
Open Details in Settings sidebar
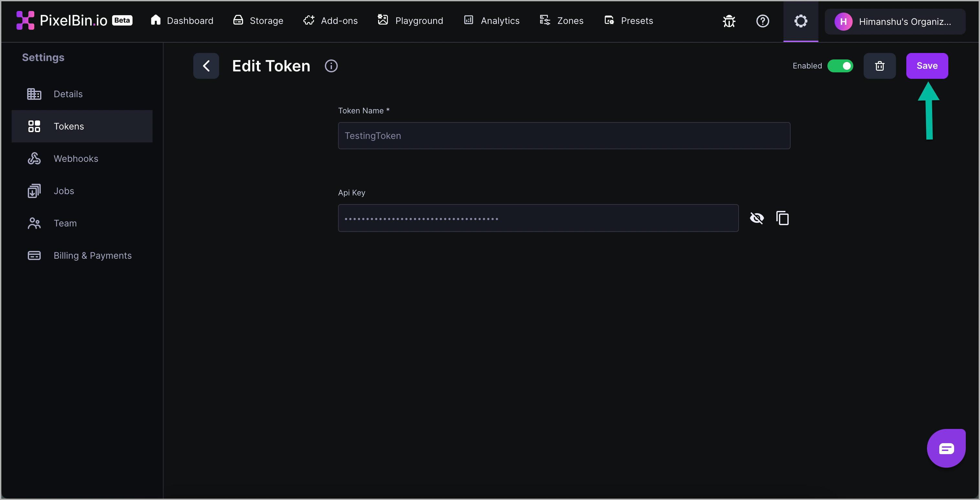pos(82,94)
